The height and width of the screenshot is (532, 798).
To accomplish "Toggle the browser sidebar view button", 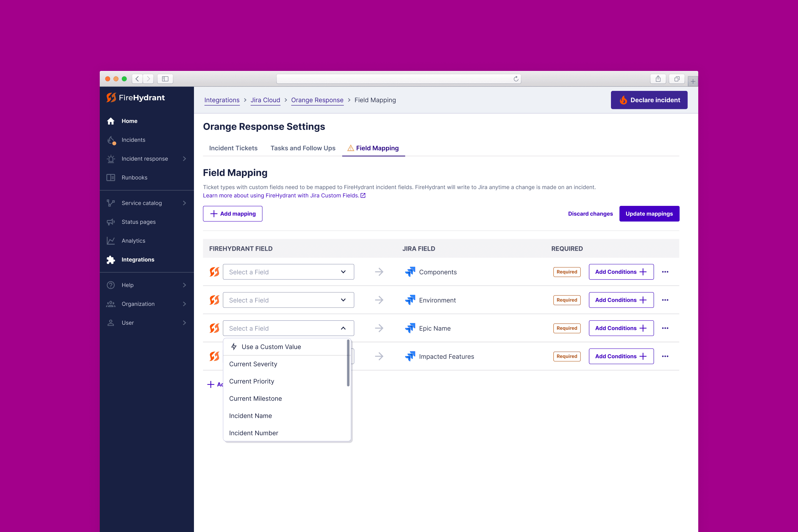I will 165,79.
